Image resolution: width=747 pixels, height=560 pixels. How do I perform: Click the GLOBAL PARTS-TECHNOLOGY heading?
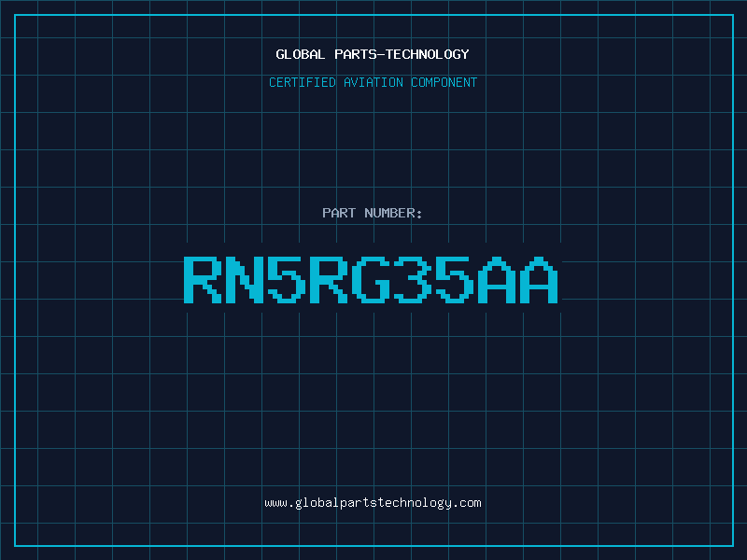coord(373,54)
